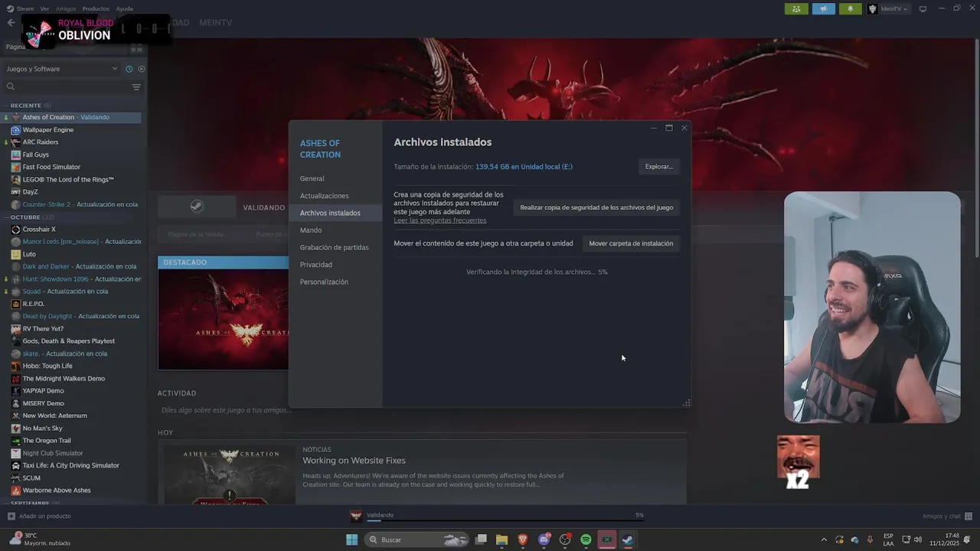Open Grabación de partidas tab
Image resolution: width=980 pixels, height=551 pixels.
click(x=334, y=247)
